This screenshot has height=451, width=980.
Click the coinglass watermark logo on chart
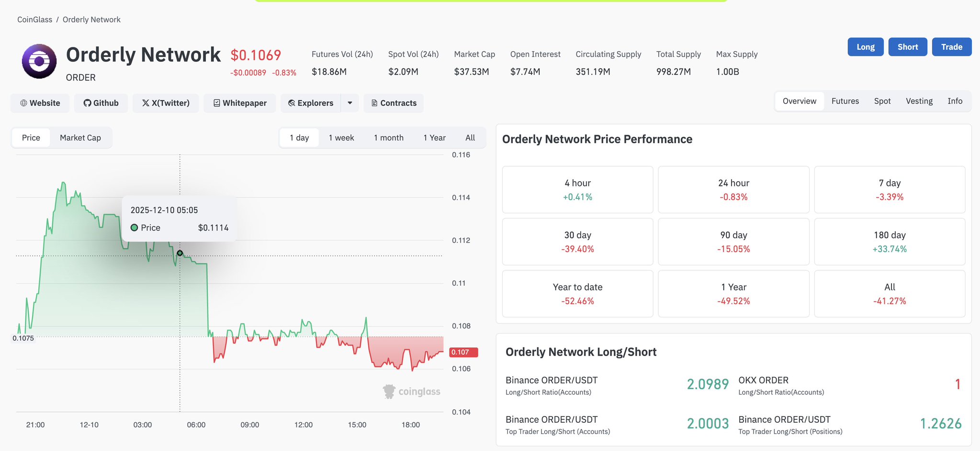coord(389,392)
